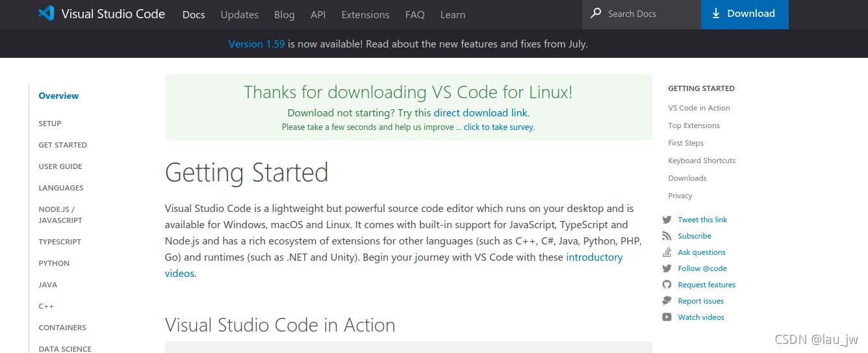
Task: Expand the USER GUIDE sidebar section
Action: [60, 166]
